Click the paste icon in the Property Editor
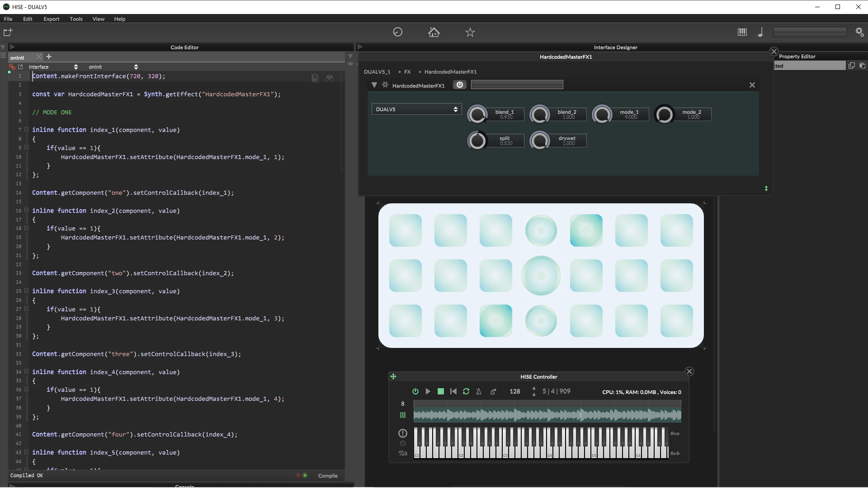 click(862, 66)
